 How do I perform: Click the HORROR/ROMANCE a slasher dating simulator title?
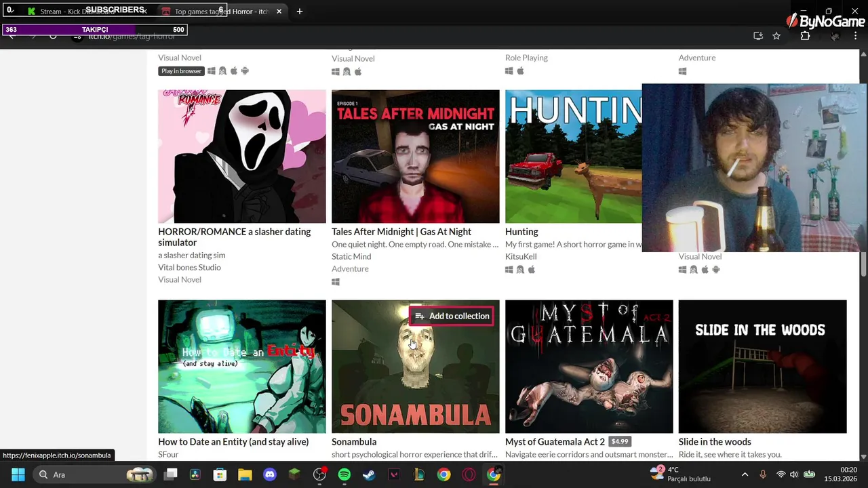[x=234, y=237]
